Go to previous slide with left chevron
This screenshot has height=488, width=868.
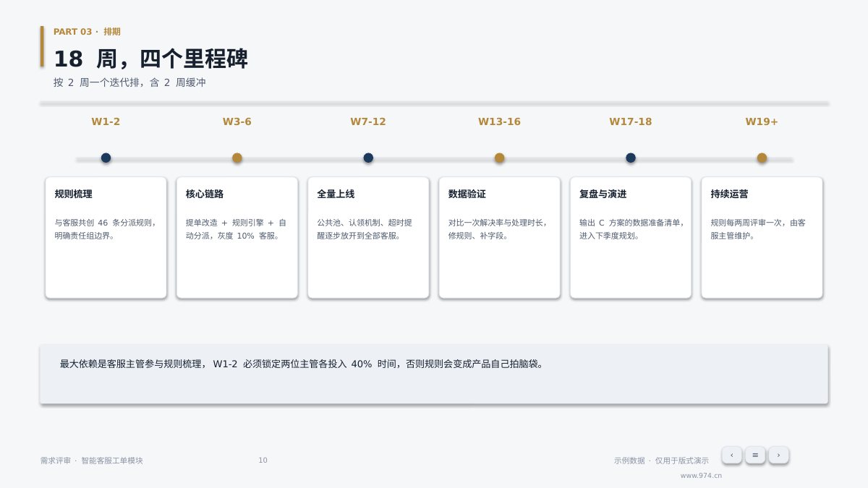point(731,455)
